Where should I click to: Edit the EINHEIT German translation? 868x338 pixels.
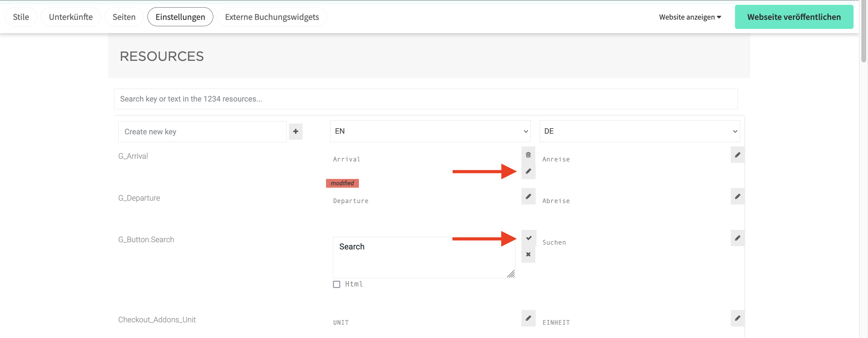[738, 318]
